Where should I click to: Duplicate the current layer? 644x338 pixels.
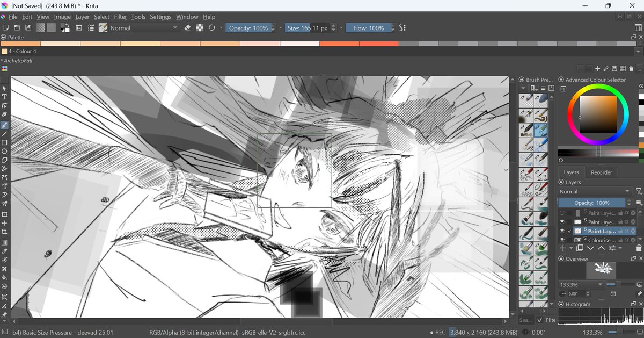580,248
